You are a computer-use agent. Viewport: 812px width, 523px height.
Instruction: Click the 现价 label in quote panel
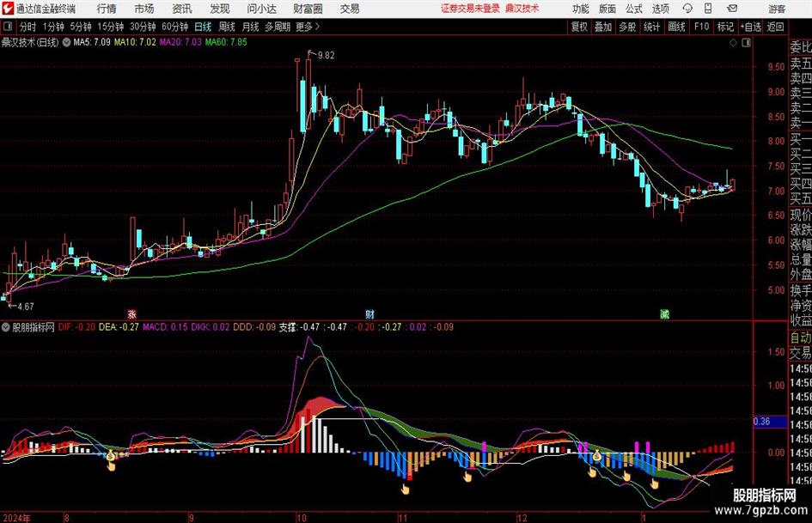pos(801,215)
